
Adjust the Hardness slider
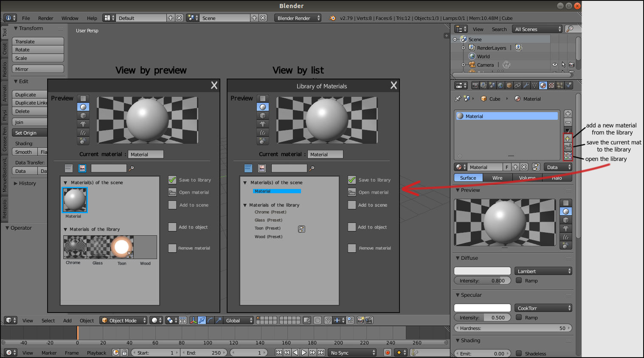point(513,328)
